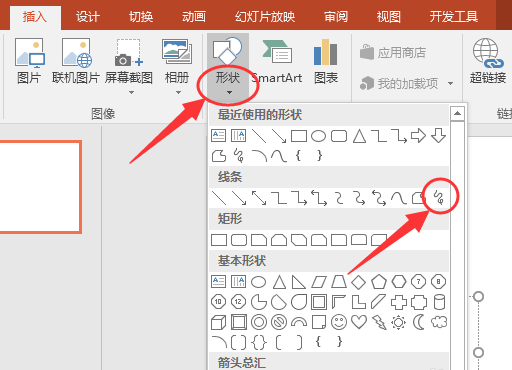Viewport: 512px width, 370px height.
Task: Choose rounded rectangle in 矩形 section
Action: 239,240
